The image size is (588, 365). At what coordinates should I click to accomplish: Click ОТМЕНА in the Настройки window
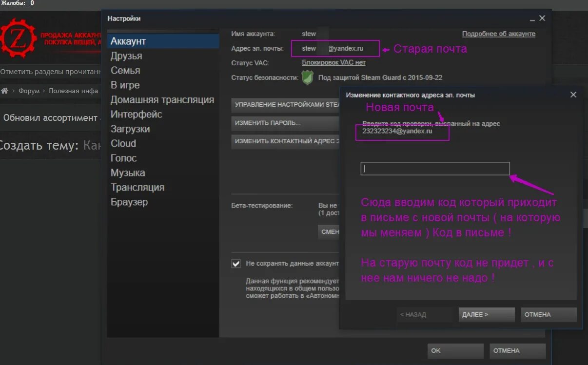coord(518,351)
